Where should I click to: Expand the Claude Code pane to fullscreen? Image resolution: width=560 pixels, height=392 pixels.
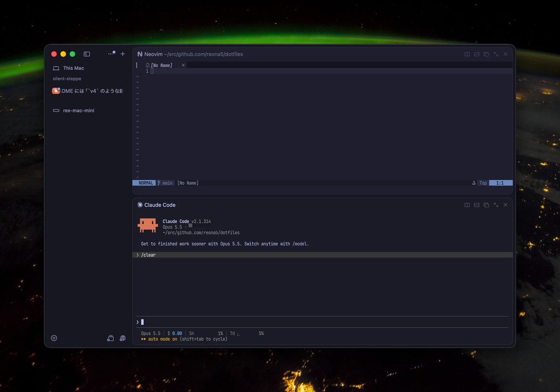[x=496, y=205]
